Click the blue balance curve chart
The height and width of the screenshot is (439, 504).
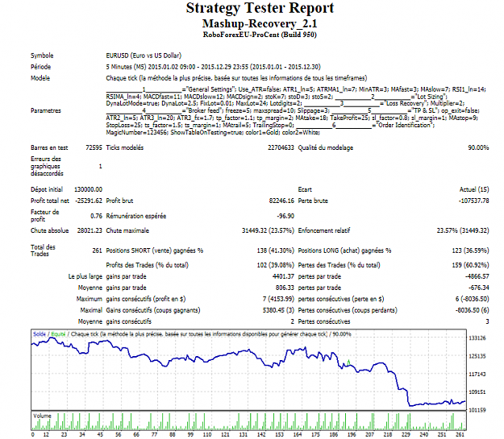(x=248, y=369)
